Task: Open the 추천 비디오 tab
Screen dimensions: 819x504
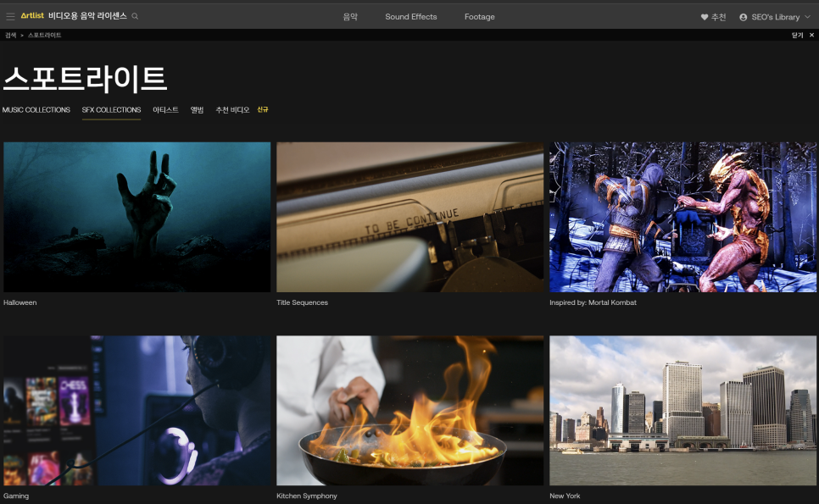Action: coord(232,109)
